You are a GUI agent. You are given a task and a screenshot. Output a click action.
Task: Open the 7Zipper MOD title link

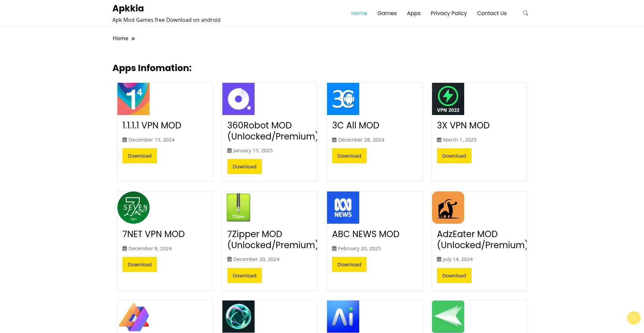point(272,239)
